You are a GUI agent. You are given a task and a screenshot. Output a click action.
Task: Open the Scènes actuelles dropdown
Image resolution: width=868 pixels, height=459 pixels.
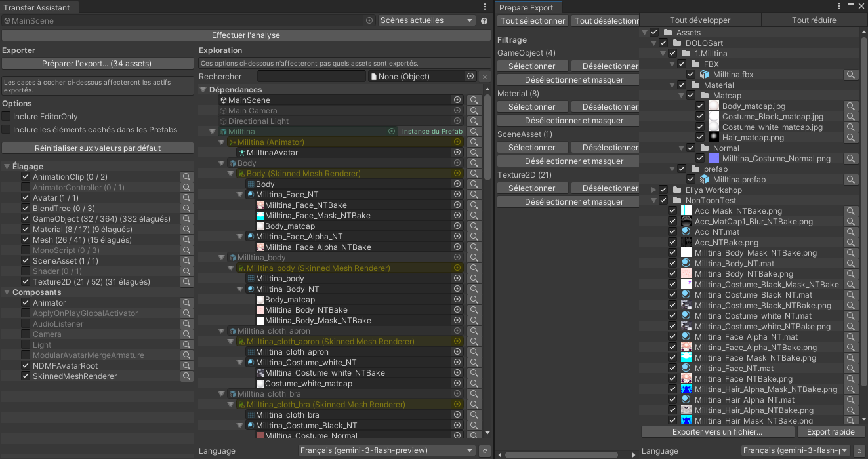pyautogui.click(x=426, y=20)
